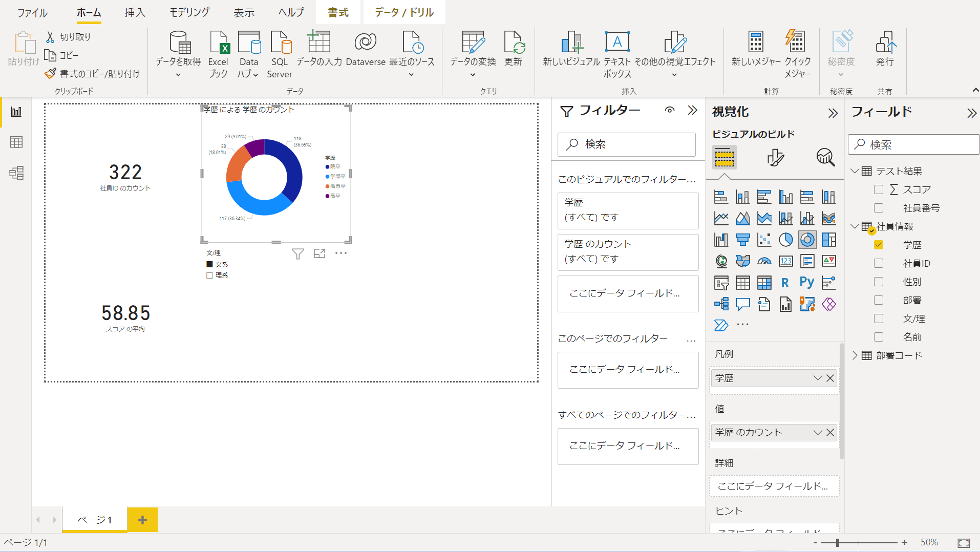Remove 学歴 のカウント from 値
This screenshot has height=552, width=980.
click(830, 433)
